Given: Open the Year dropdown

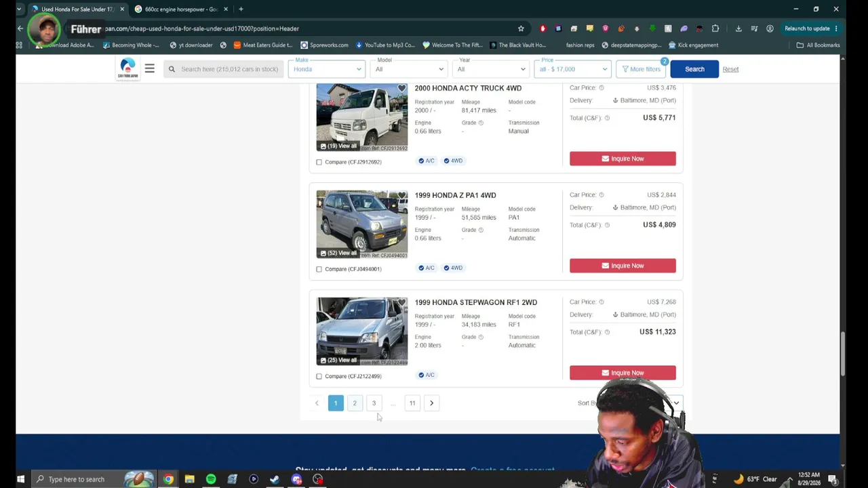Looking at the screenshot, I should [x=491, y=68].
